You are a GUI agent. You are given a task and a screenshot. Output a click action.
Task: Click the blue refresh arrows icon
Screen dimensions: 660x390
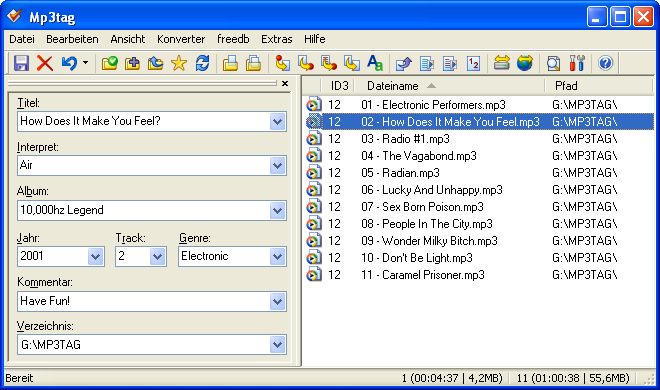point(202,64)
